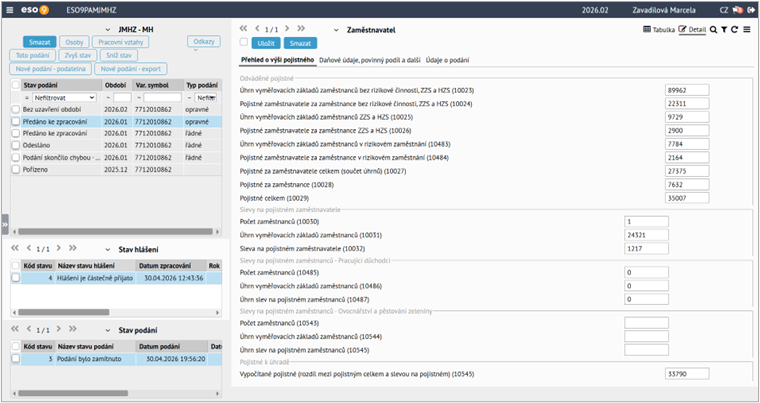Tick the checkbox beside the Uložit button
This screenshot has height=403, width=760.
tap(244, 43)
